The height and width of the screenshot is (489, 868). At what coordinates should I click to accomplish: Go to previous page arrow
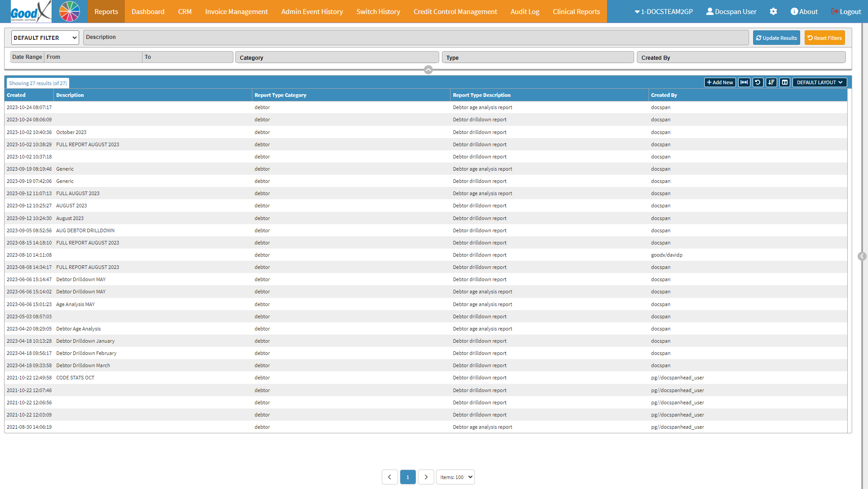click(x=389, y=477)
